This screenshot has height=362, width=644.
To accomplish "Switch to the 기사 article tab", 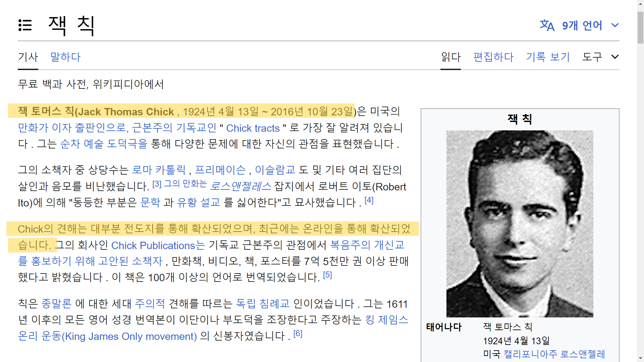I will 28,57.
